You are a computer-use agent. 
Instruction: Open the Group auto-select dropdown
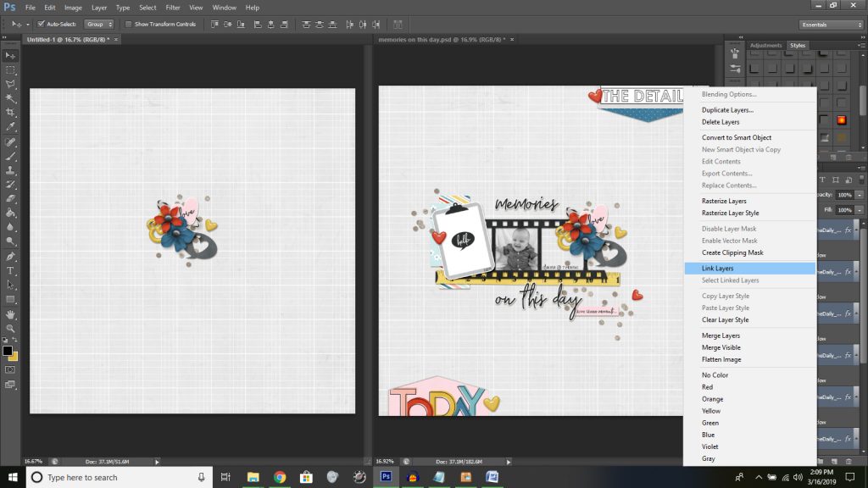(x=97, y=24)
